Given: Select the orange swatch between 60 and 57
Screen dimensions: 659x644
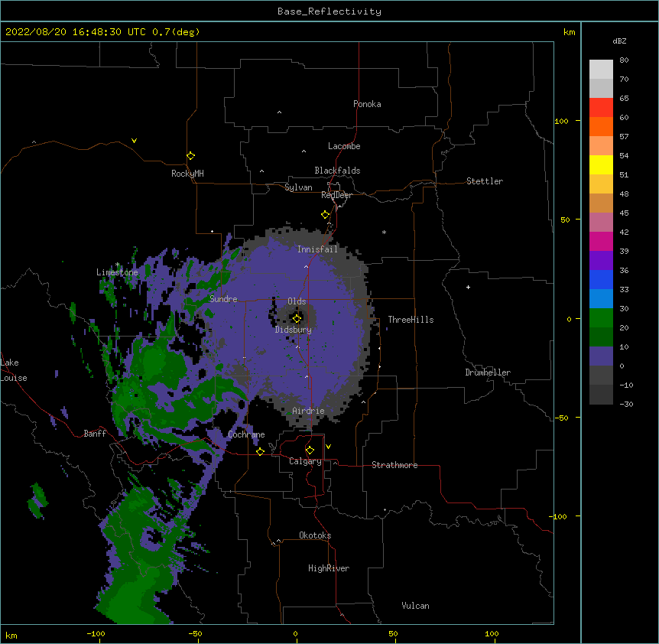Looking at the screenshot, I should pos(601,127).
